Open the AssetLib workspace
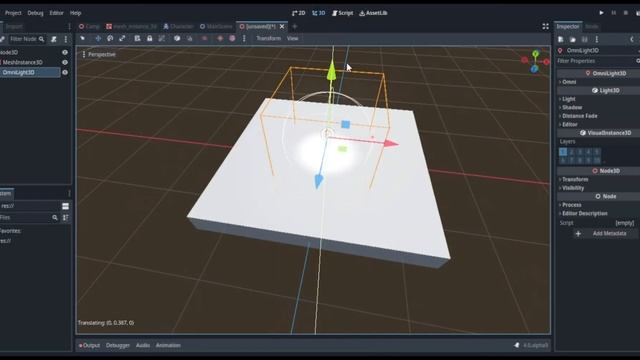The width and height of the screenshot is (640, 360). click(373, 13)
